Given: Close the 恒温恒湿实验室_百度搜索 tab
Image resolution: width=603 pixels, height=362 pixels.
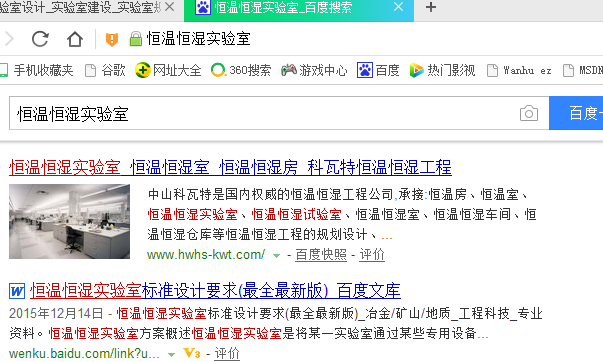Looking at the screenshot, I should click(399, 7).
